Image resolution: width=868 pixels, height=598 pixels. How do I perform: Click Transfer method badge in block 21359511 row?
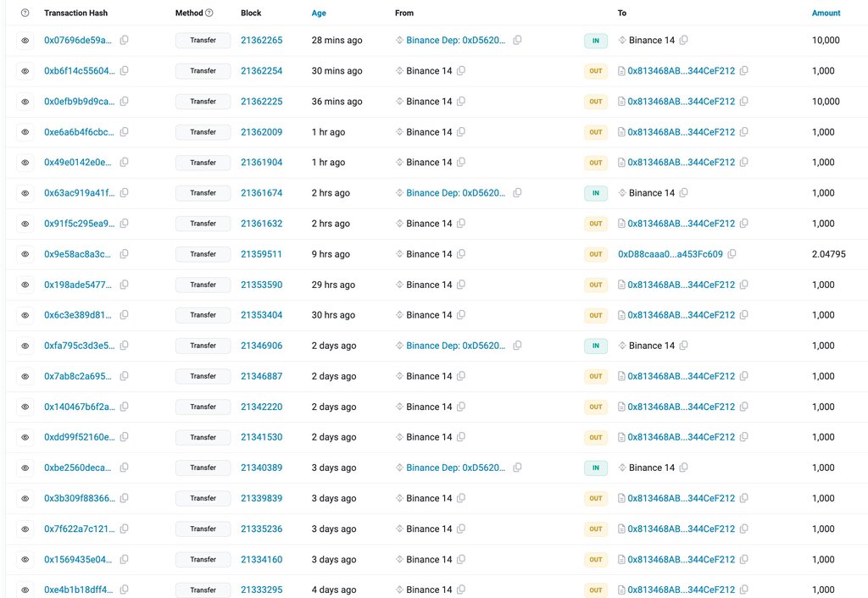(x=203, y=254)
